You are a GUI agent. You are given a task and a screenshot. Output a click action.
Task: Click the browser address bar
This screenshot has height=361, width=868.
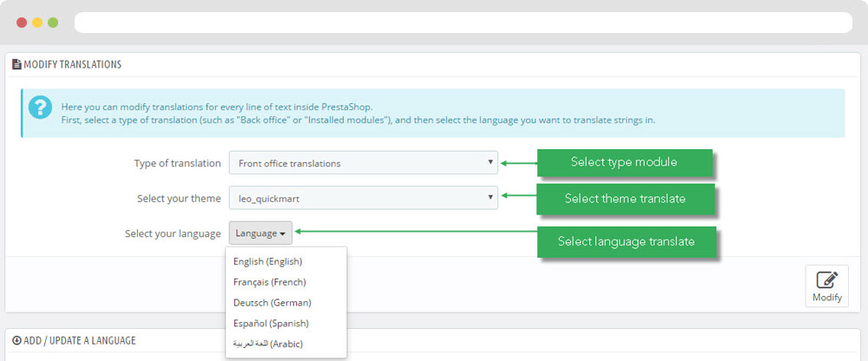tap(464, 23)
